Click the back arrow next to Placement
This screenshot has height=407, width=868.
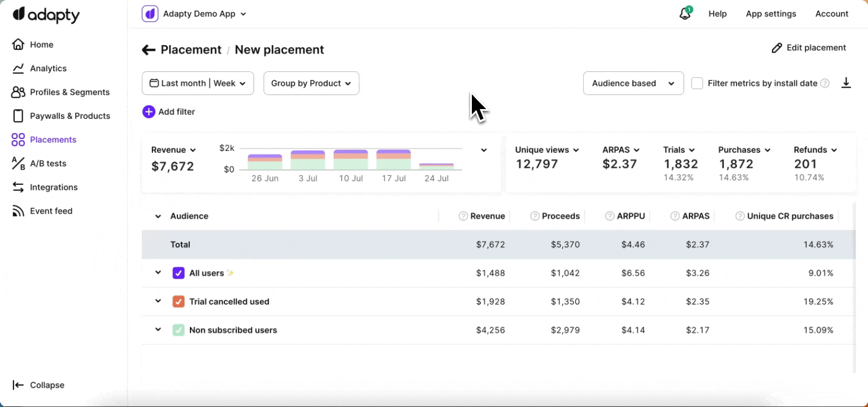point(149,50)
